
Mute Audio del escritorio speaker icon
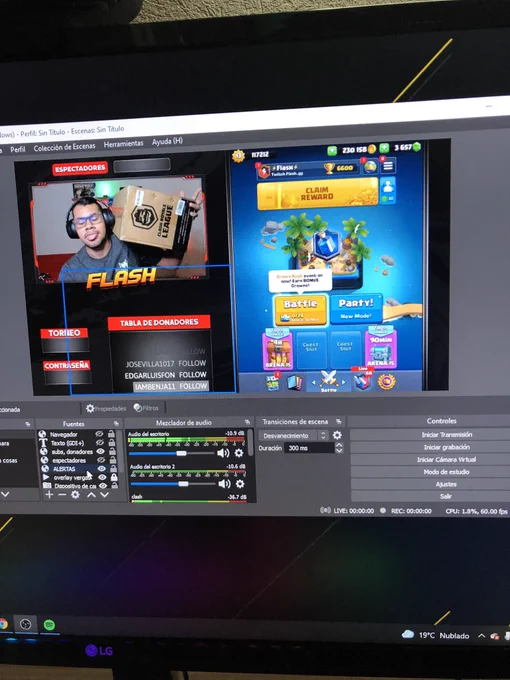pos(223,453)
